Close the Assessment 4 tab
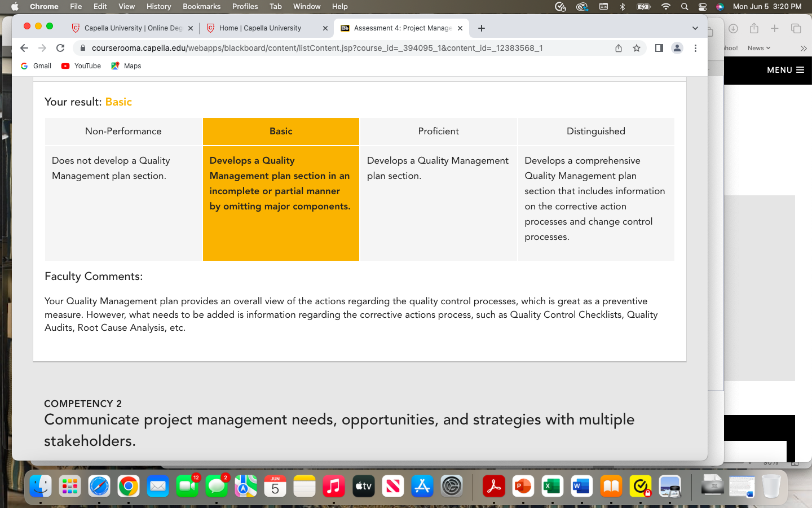 (460, 28)
